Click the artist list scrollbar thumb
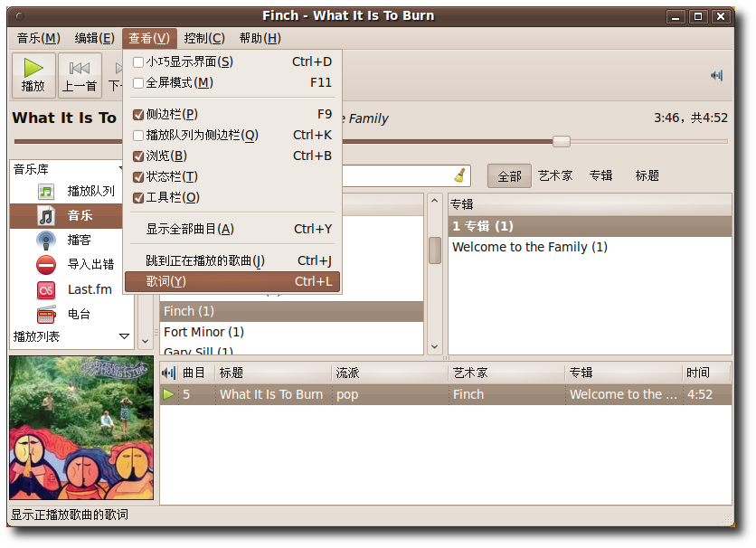756x548 pixels. 434,250
